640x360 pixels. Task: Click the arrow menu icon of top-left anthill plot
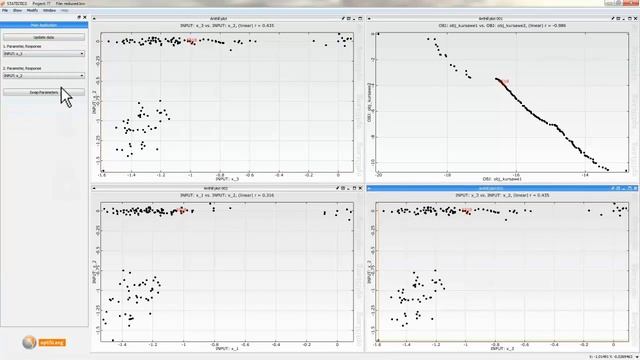[x=94, y=19]
